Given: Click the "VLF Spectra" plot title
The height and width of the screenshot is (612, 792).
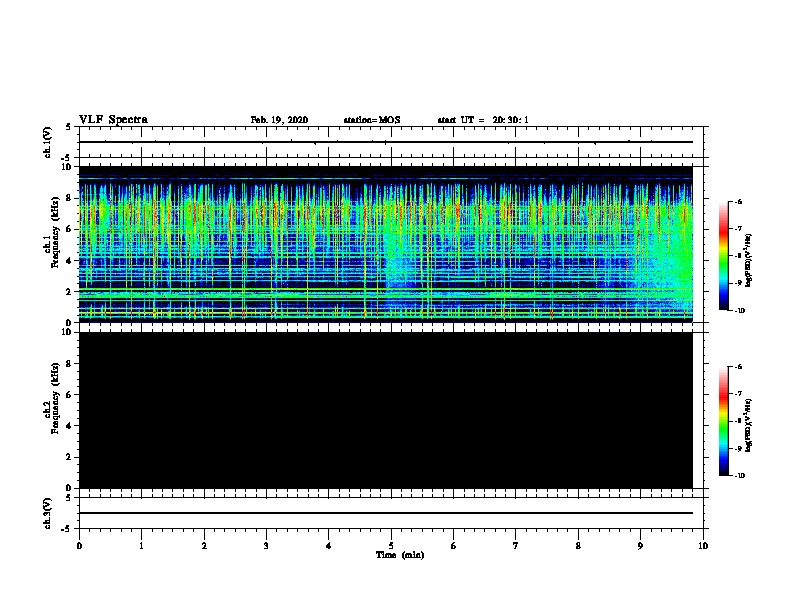Looking at the screenshot, I should [113, 120].
